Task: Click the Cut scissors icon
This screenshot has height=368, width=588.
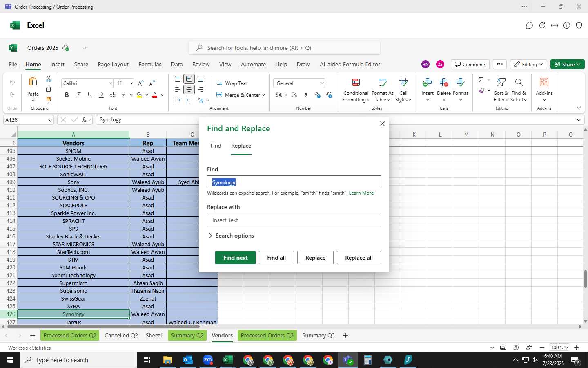Action: [49, 79]
